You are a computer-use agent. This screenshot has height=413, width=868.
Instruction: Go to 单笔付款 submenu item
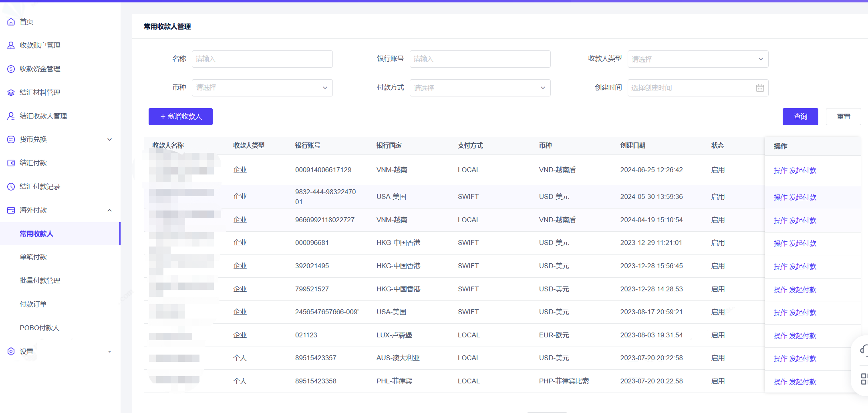(x=33, y=257)
